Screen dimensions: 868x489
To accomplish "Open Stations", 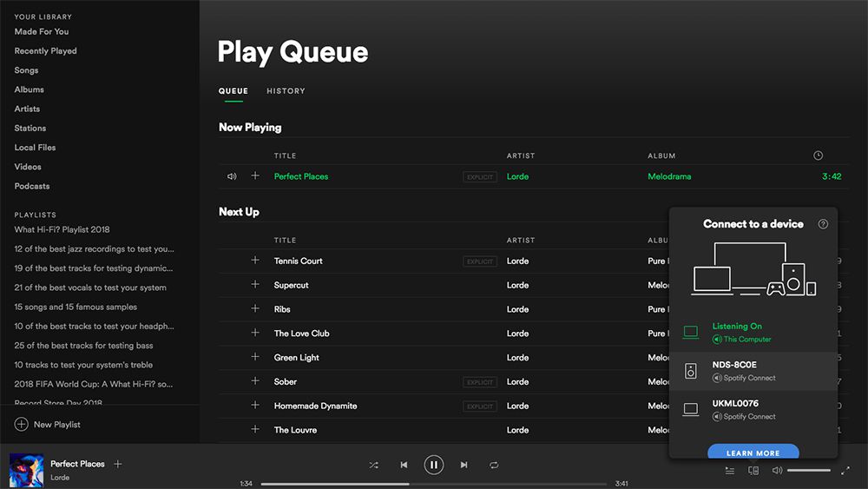I will 30,128.
